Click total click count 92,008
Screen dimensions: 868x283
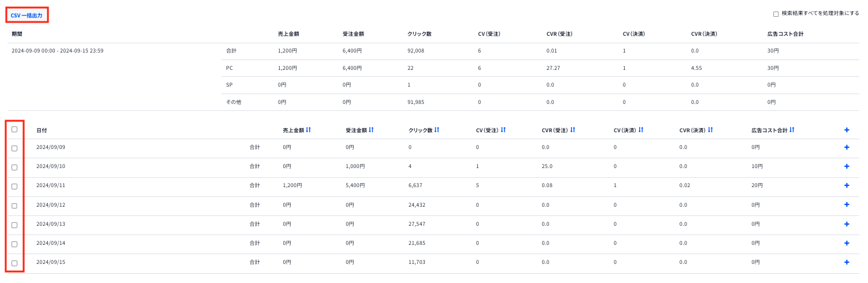coord(416,51)
